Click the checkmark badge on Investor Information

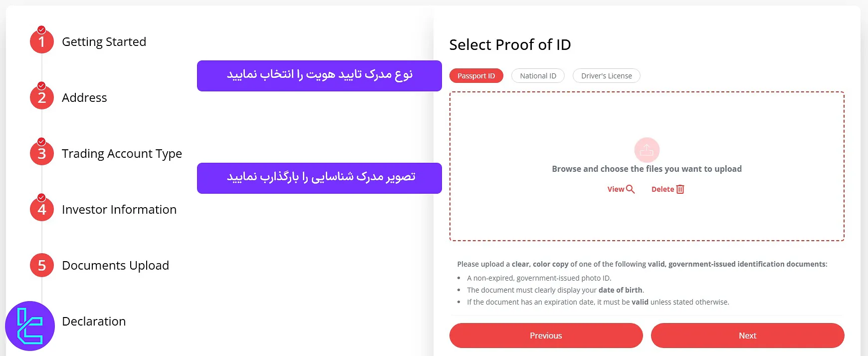(41, 196)
